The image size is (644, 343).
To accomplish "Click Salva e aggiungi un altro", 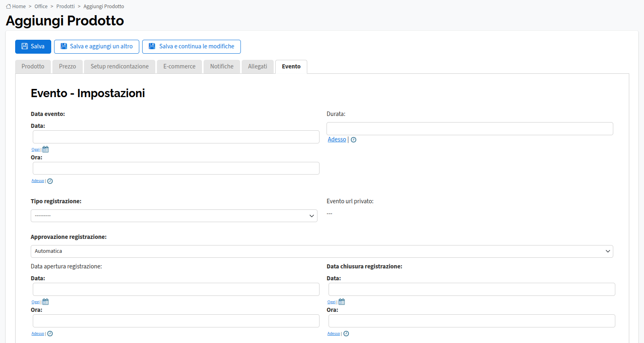I will coord(97,47).
